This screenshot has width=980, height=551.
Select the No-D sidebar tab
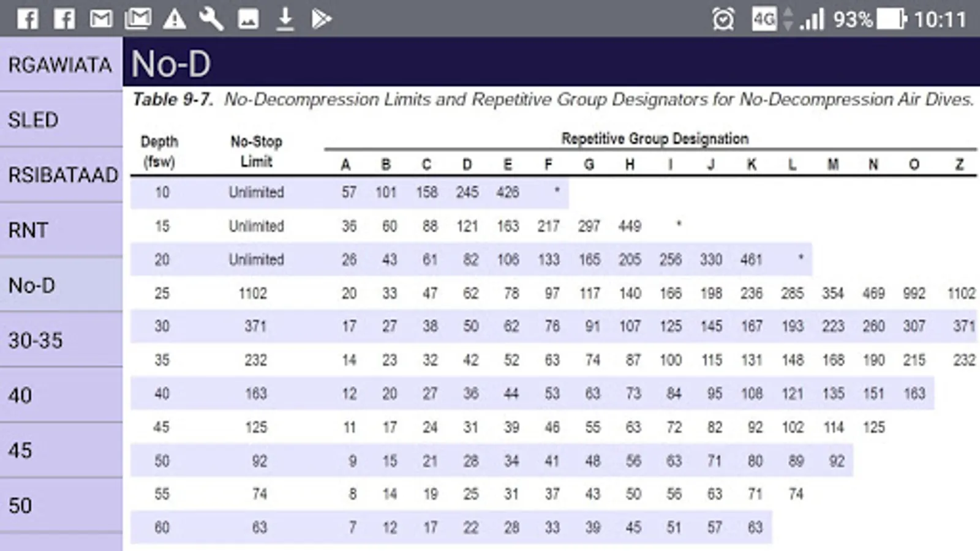point(61,285)
